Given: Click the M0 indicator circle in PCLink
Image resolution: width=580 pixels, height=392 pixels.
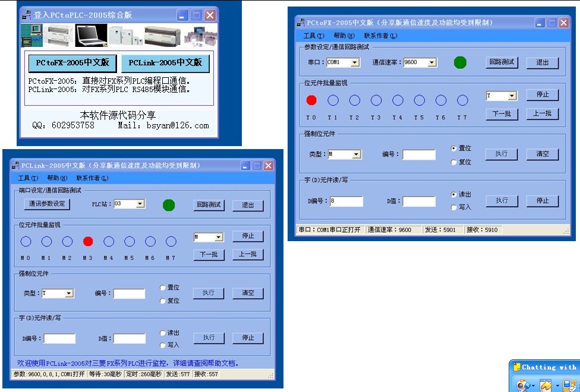Looking at the screenshot, I should pyautogui.click(x=26, y=242).
